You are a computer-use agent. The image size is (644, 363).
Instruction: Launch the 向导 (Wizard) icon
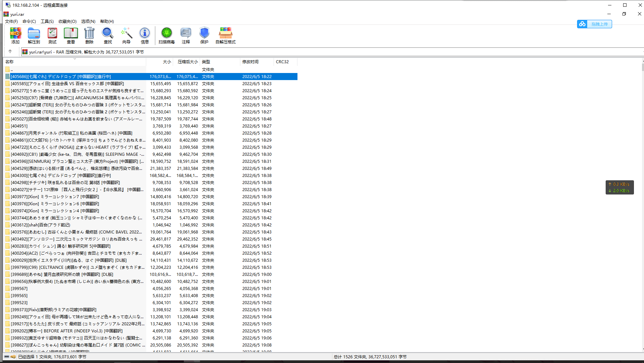[x=126, y=35]
